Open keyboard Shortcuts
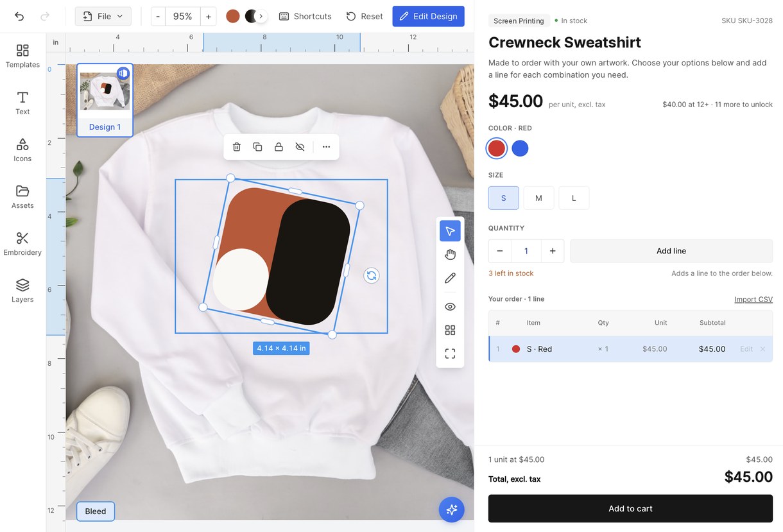The width and height of the screenshot is (783, 532). pyautogui.click(x=305, y=16)
